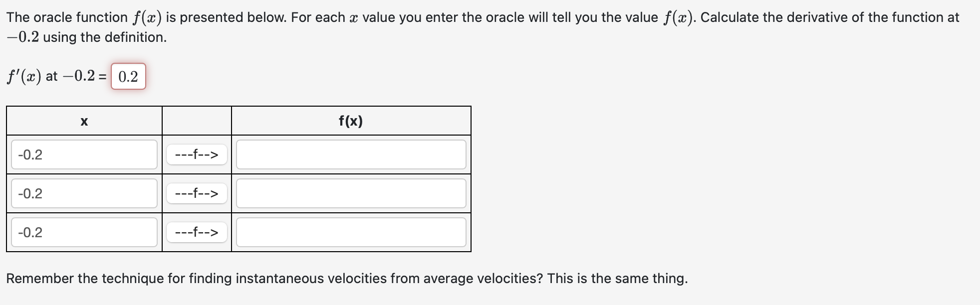Click the third x input containing -0.2
The width and height of the screenshot is (980, 305).
point(84,232)
